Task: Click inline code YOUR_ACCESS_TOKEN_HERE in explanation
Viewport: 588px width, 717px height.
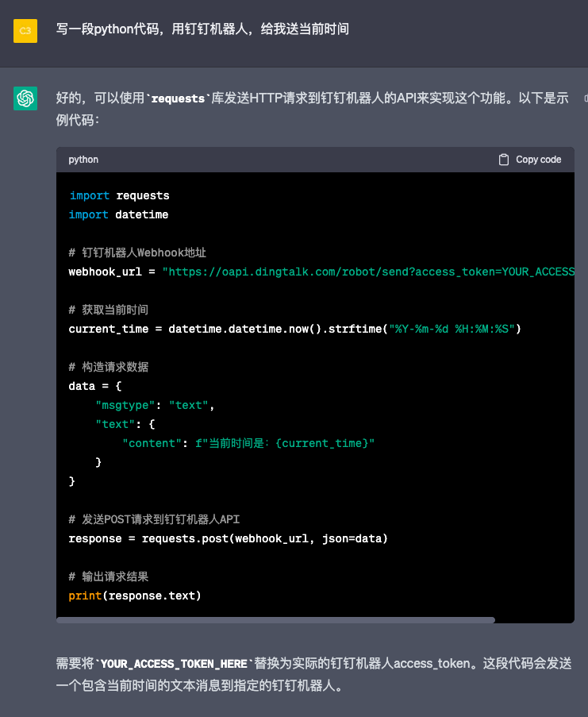Action: 174,664
